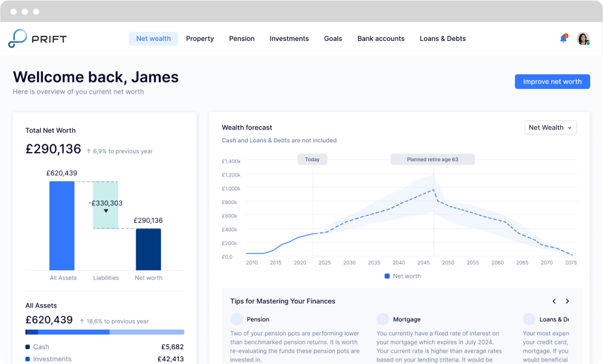
Task: Click the asset allocation progress bar
Action: (105, 332)
